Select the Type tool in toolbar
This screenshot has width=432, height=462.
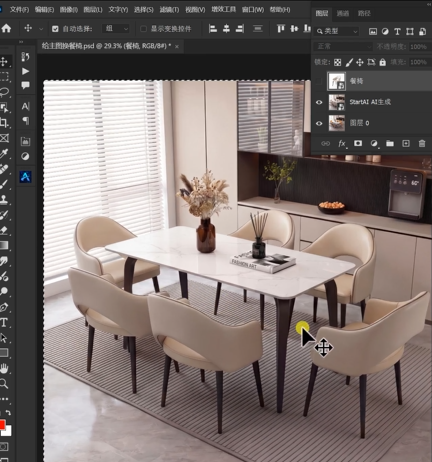[x=4, y=322]
